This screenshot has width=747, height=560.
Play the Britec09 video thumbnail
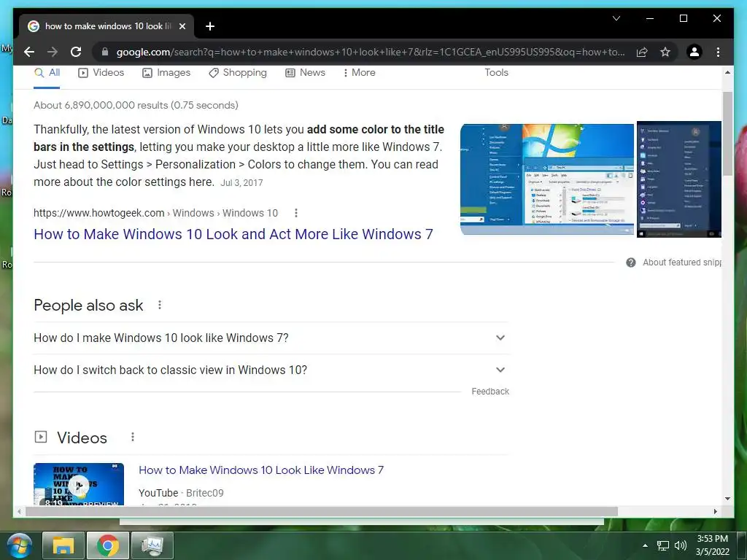[79, 484]
